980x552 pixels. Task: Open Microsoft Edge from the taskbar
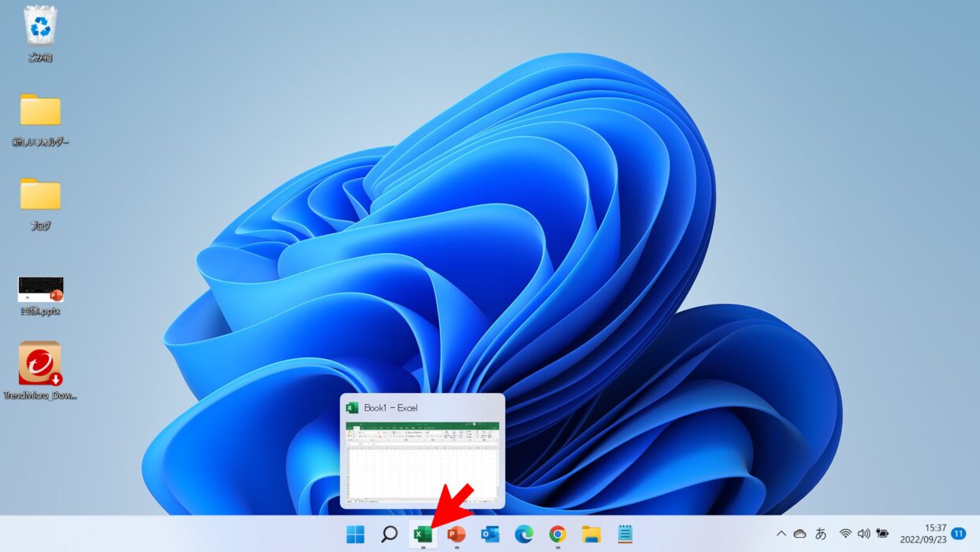pyautogui.click(x=524, y=535)
